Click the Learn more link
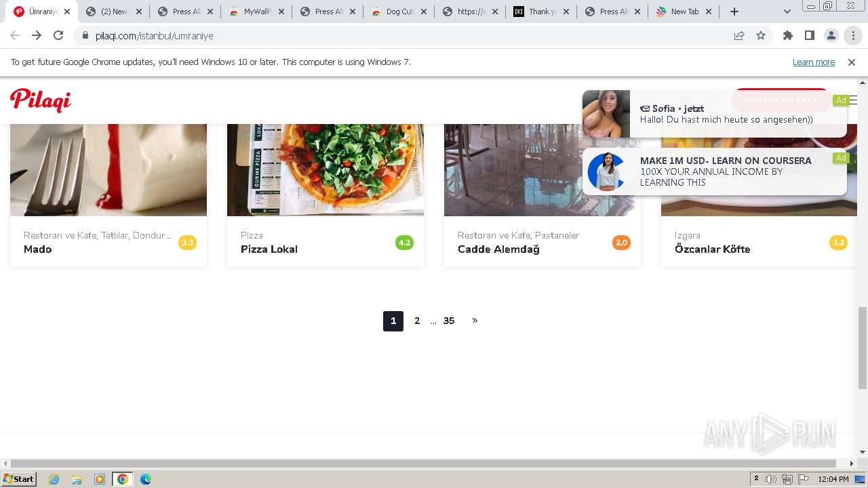Screen dimensions: 868x488 (814, 62)
